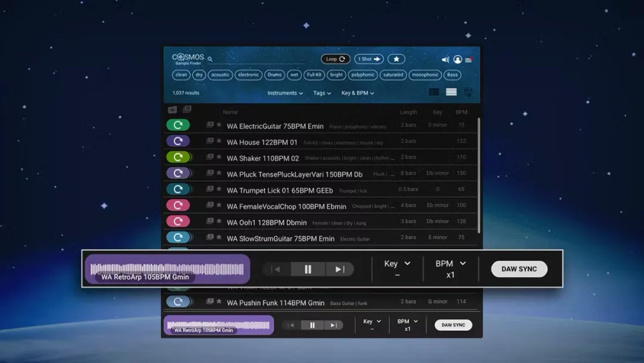Open the Key dropdown in the window's bottom player bar
The height and width of the screenshot is (363, 644).
372,321
